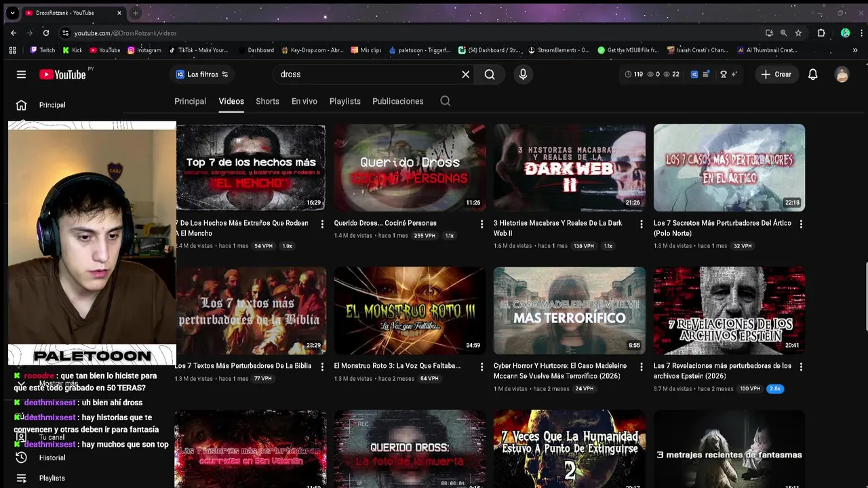Open the vidIQ list icon with blue dot
The width and height of the screenshot is (868, 488).
tap(706, 75)
